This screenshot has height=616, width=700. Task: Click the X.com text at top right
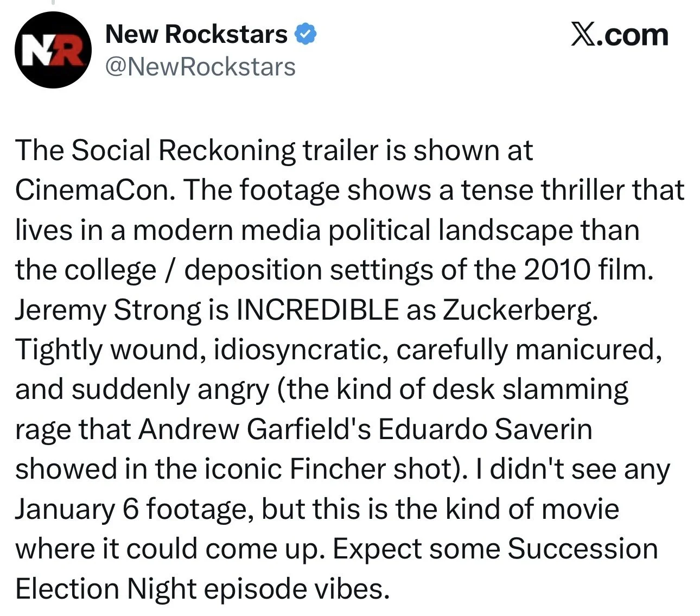[620, 35]
